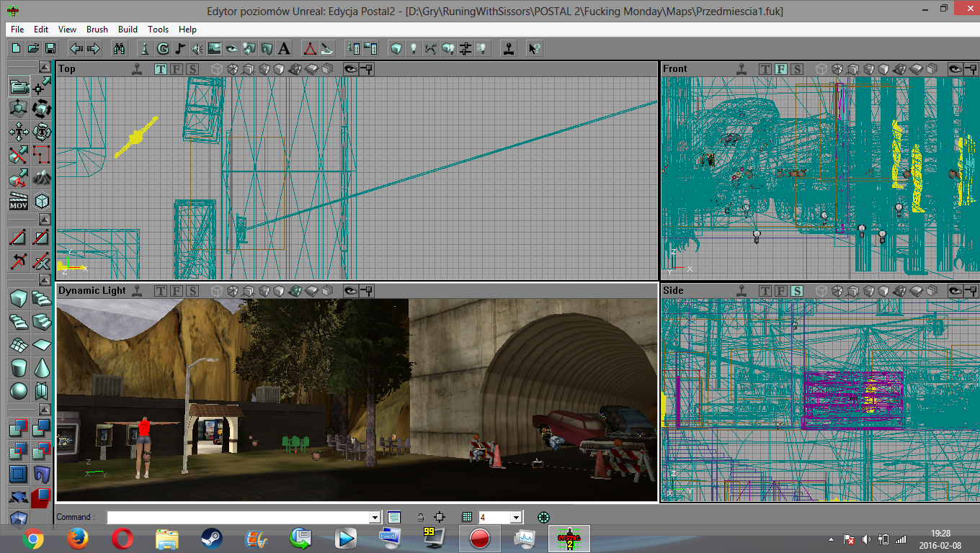Screen dimensions: 980x553
Task: Open the log window button
Action: click(394, 517)
